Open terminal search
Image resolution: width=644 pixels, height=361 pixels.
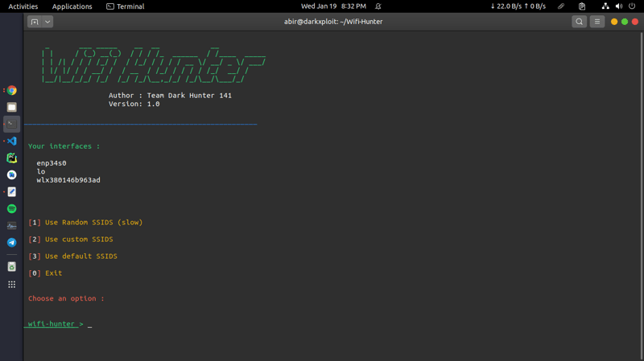click(x=579, y=22)
